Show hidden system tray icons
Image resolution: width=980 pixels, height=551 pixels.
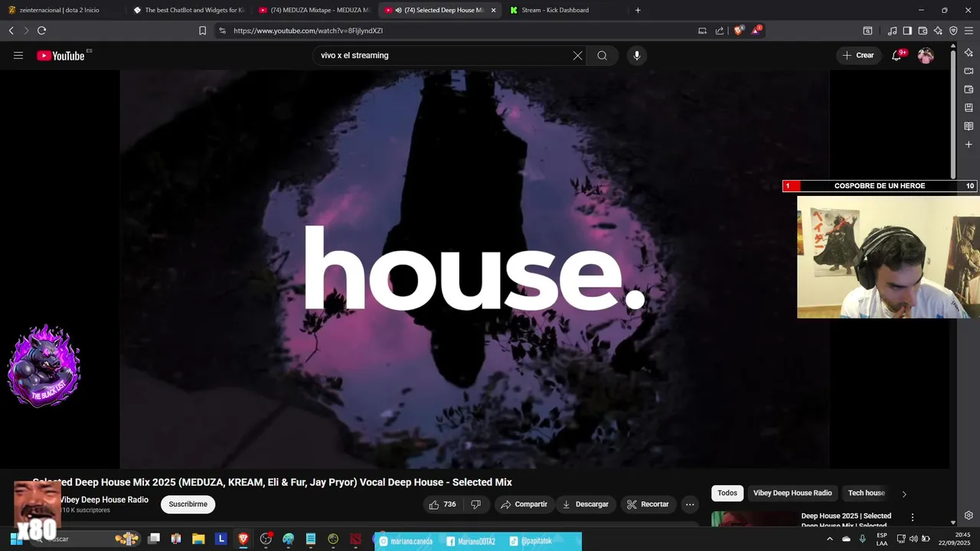[x=829, y=539]
